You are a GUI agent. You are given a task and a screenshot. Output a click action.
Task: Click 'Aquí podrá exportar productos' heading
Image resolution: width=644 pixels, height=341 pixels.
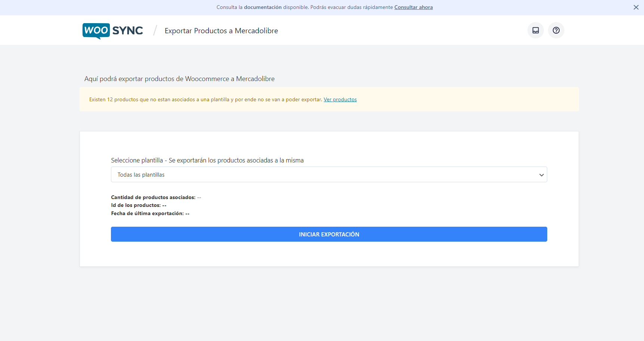(x=179, y=79)
